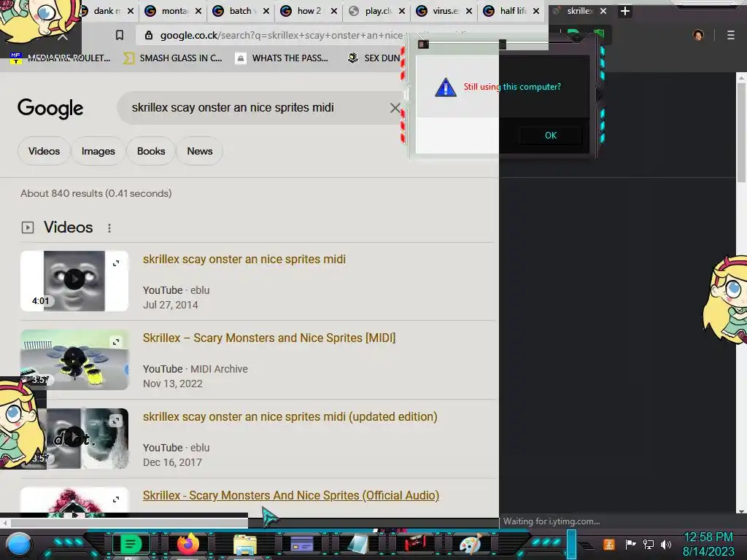Open the Action Center flag icon
747x560 pixels.
coord(630,544)
